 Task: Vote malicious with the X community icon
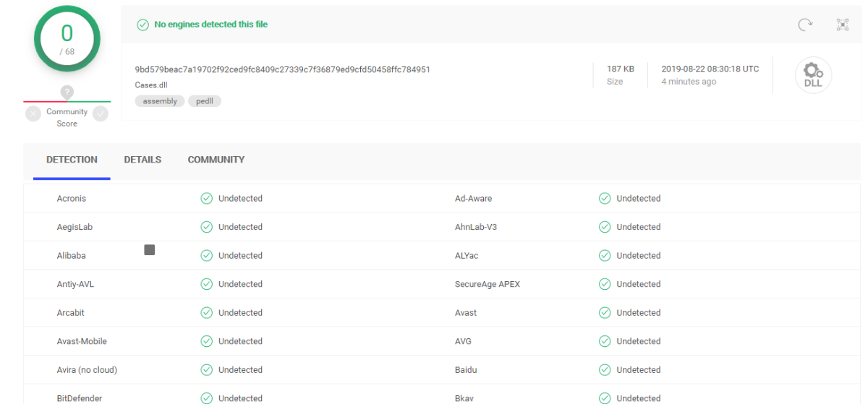[33, 113]
